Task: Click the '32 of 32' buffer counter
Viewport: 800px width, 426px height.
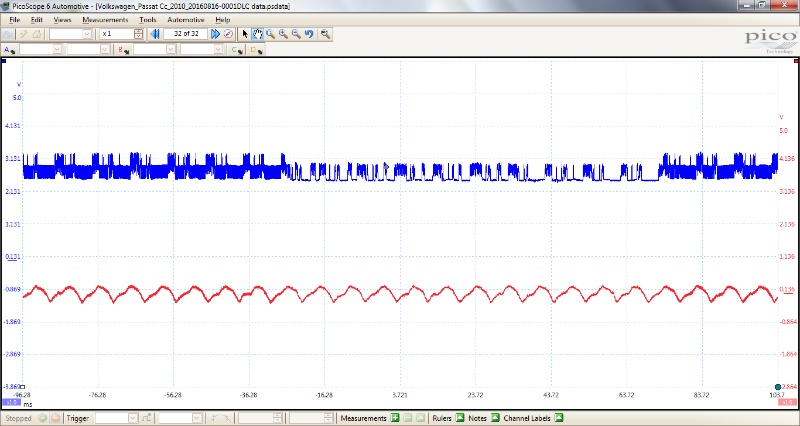Action: tap(186, 34)
